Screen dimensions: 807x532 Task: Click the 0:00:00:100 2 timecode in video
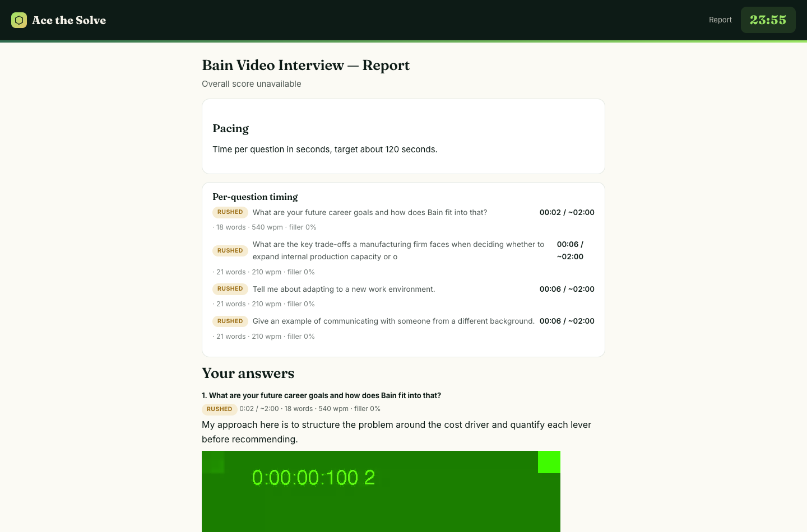tap(313, 478)
